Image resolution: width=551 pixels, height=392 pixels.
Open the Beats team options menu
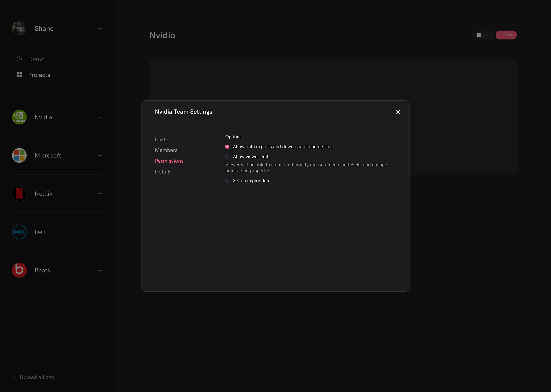[x=100, y=270]
